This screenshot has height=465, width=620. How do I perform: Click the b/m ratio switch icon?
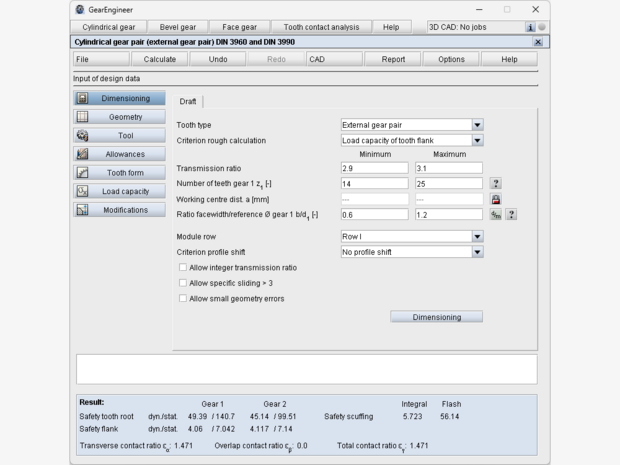495,215
